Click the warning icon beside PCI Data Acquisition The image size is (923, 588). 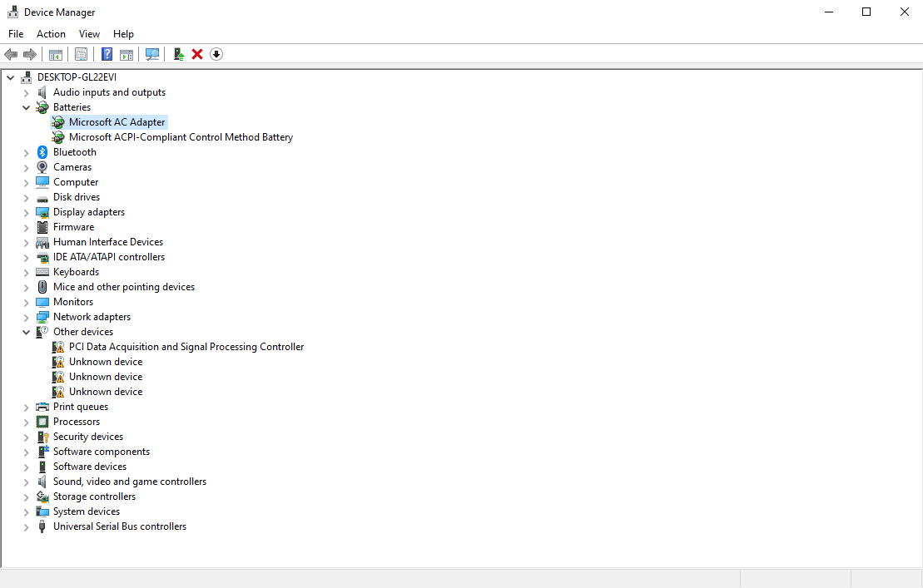coord(58,347)
